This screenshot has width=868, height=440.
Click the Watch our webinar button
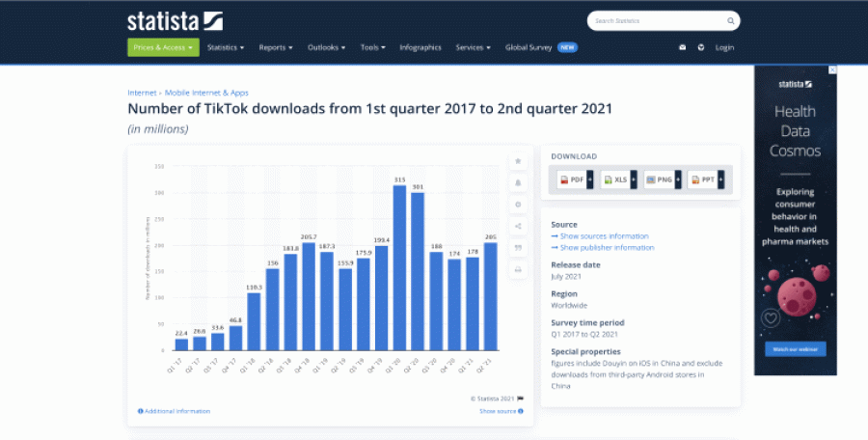[796, 349]
